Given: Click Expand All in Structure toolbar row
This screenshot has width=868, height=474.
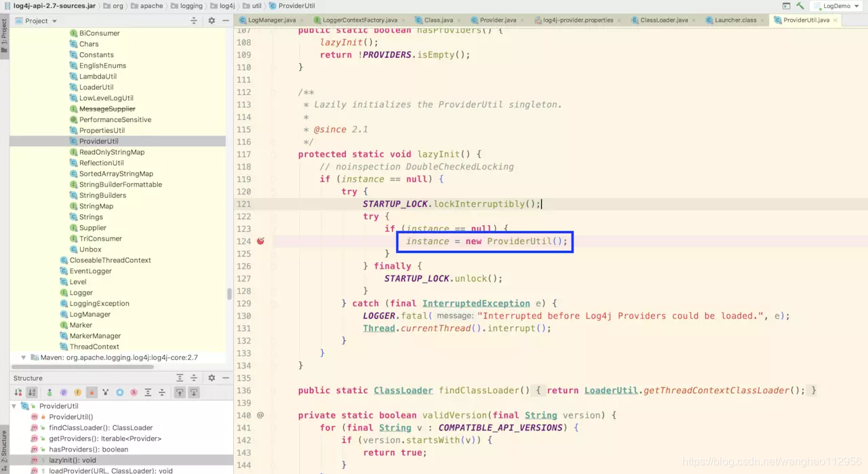Looking at the screenshot, I should tap(148, 392).
